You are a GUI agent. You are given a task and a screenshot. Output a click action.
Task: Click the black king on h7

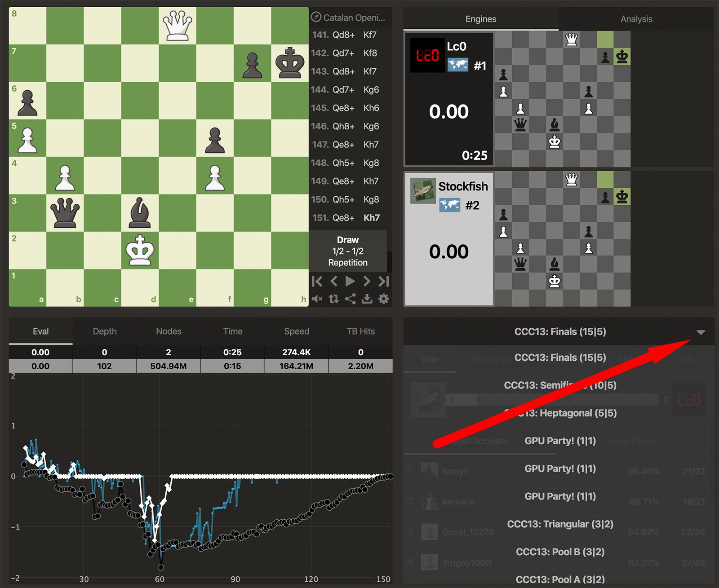(290, 63)
